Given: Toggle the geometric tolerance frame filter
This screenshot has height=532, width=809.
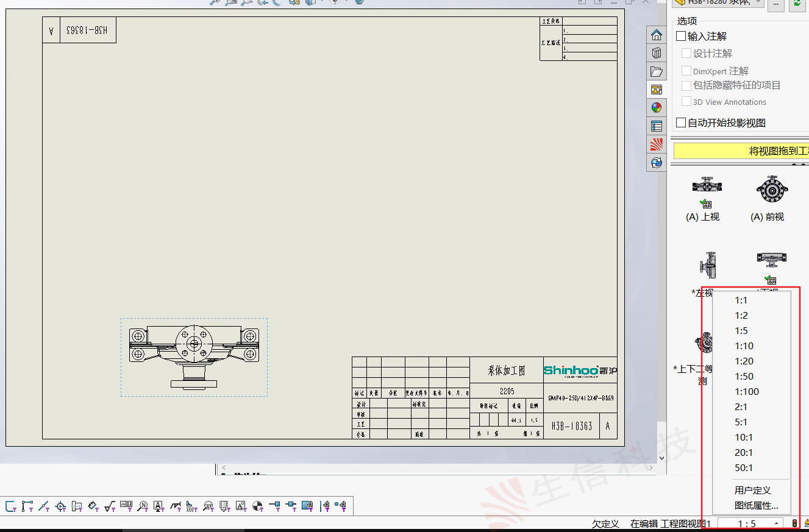Looking at the screenshot, I should 126,505.
